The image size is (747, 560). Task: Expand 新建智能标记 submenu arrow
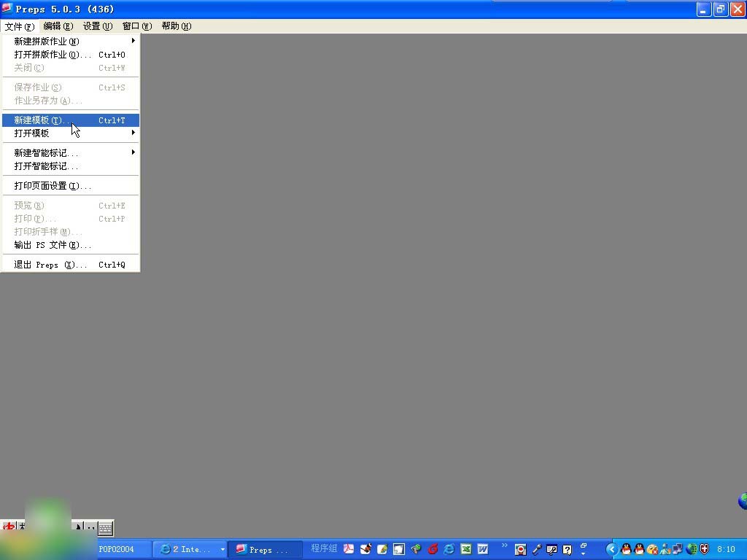[x=133, y=152]
